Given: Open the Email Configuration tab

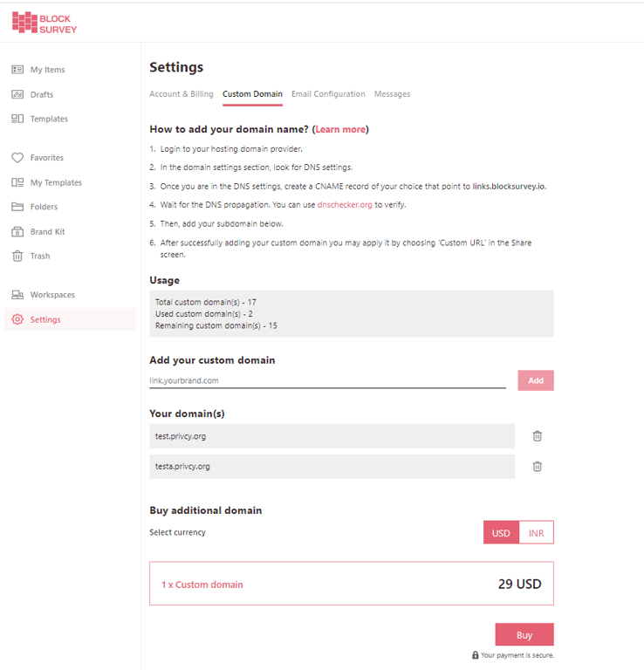Looking at the screenshot, I should pyautogui.click(x=328, y=94).
